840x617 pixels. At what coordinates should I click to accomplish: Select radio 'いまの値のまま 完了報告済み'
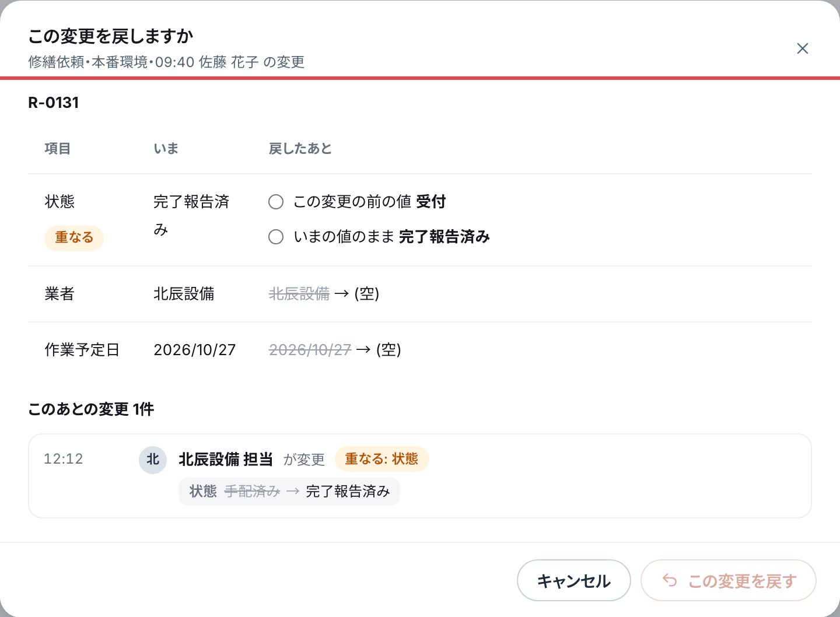coord(276,237)
